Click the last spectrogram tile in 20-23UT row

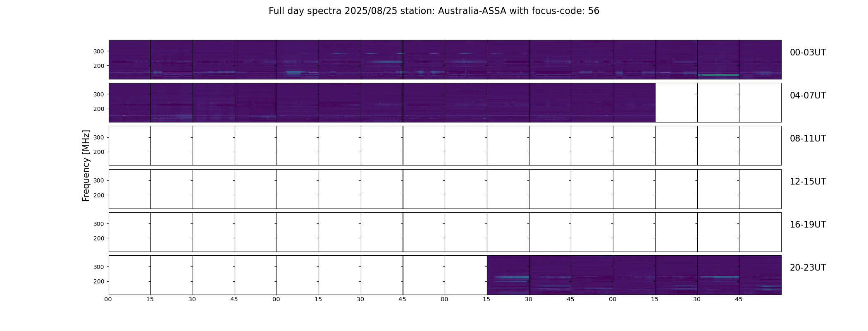pyautogui.click(x=760, y=275)
